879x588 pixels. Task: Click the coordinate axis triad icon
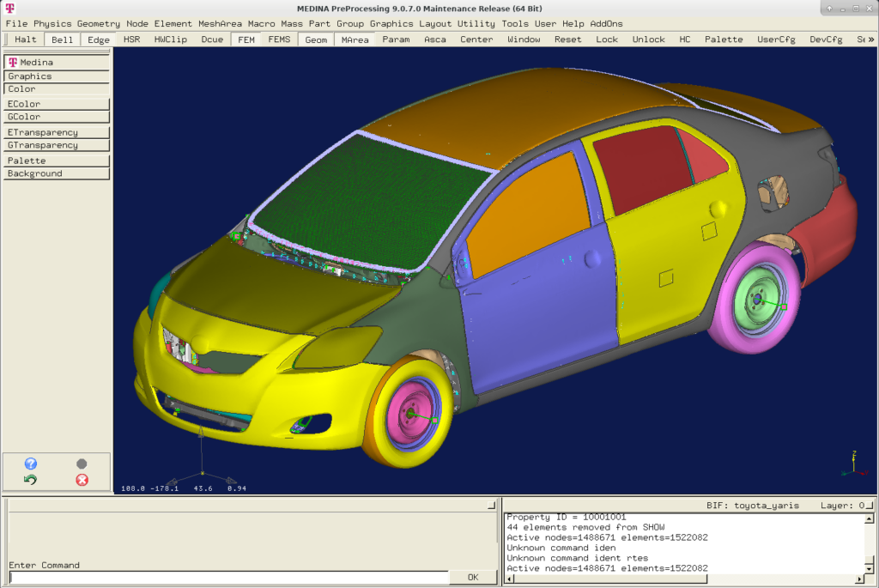coord(854,464)
